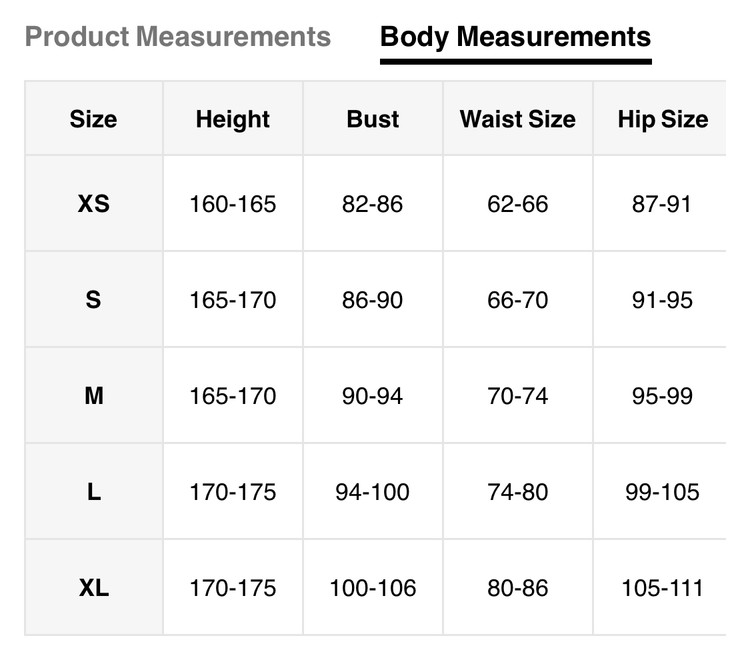The height and width of the screenshot is (654, 750).
Task: Click the Bust column header
Action: click(x=372, y=119)
